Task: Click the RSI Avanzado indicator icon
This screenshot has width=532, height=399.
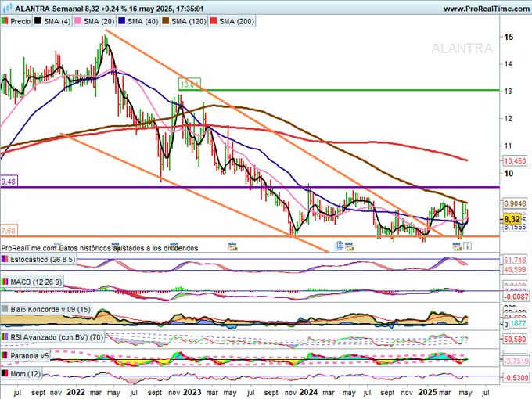Action: click(x=5, y=337)
